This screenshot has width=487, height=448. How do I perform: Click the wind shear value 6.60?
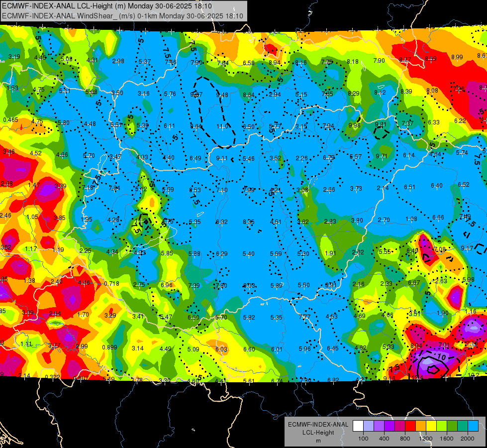[249, 349]
